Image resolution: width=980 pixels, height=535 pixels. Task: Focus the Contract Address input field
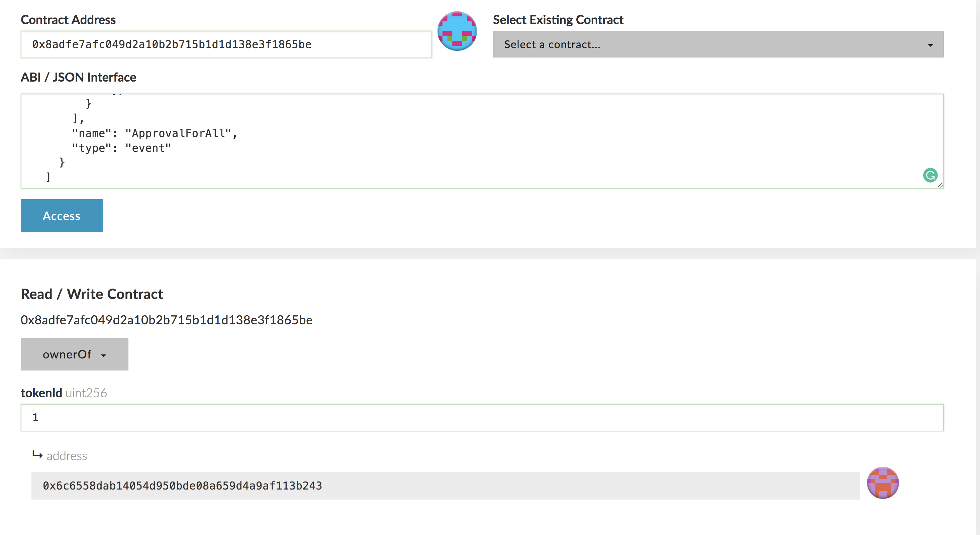tap(226, 44)
